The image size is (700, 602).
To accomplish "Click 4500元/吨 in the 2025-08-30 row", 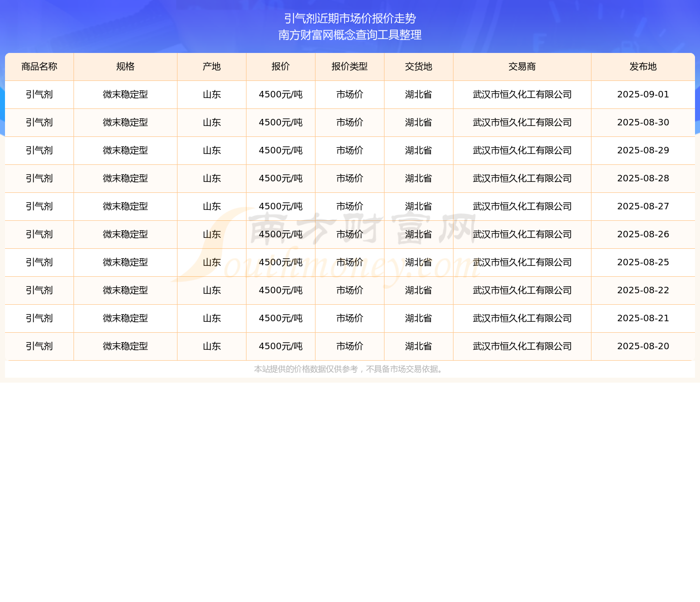I will tap(281, 122).
